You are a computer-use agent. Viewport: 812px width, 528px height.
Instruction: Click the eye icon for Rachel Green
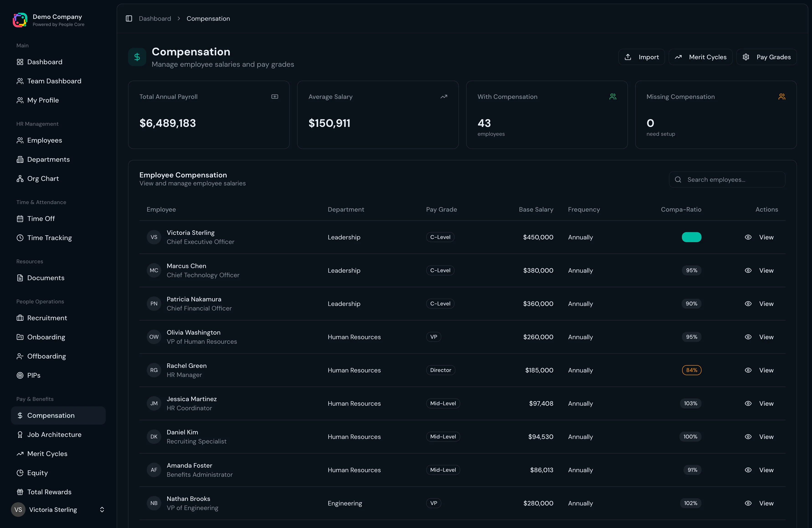pyautogui.click(x=748, y=370)
